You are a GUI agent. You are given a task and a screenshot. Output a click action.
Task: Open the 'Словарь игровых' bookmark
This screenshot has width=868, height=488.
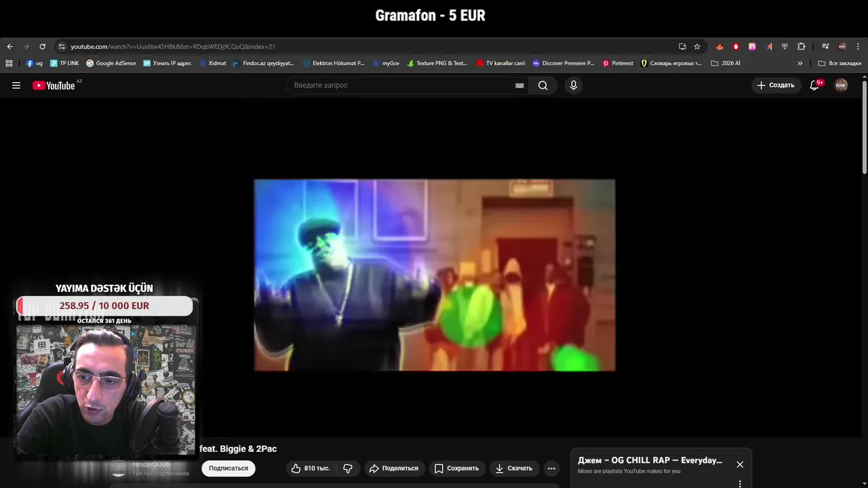pos(671,63)
